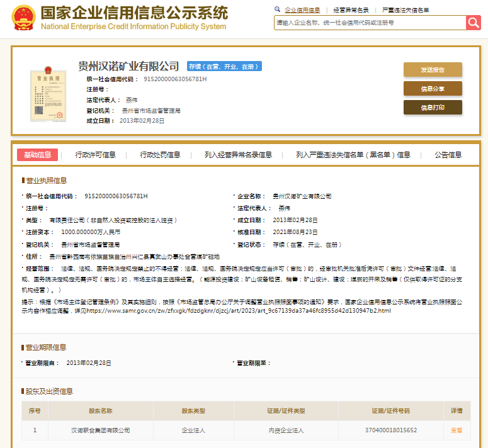Click the red search magnifier button
Screen dimensions: 488x448
473,23
